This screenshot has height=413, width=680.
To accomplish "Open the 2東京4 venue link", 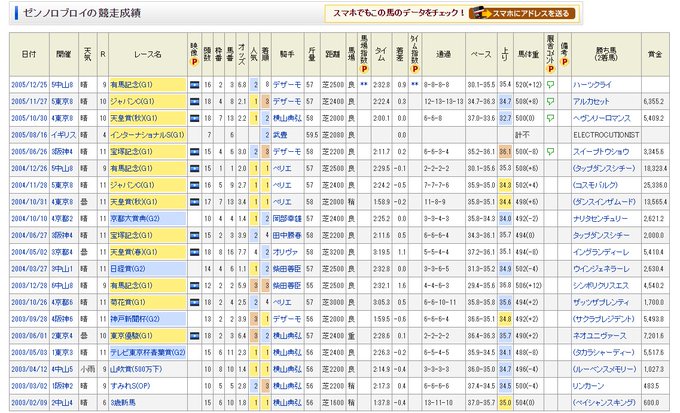I will [62, 336].
